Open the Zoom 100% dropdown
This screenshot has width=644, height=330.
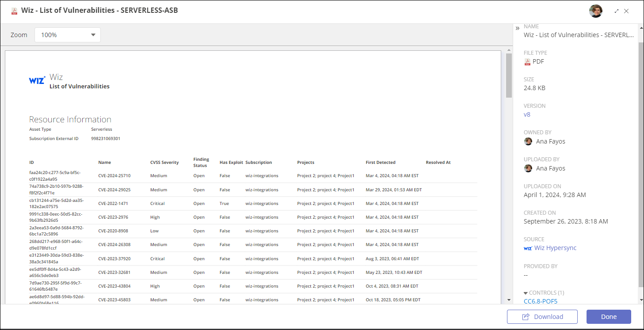pyautogui.click(x=68, y=35)
